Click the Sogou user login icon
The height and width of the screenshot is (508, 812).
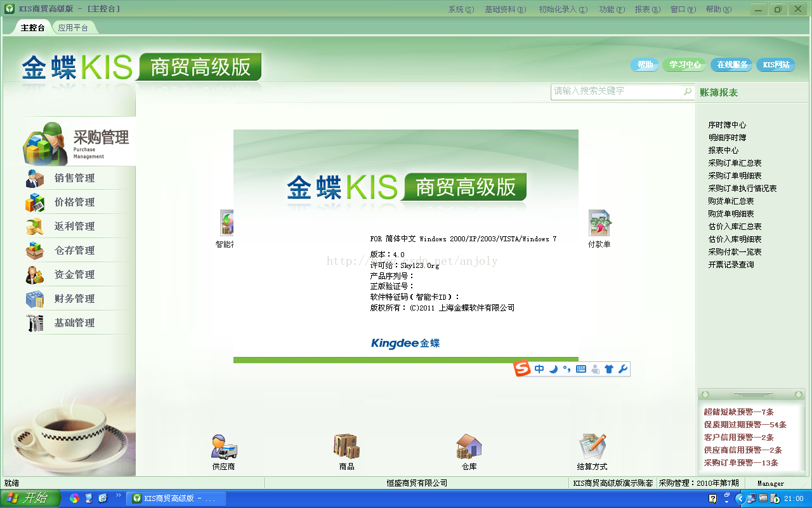[x=595, y=369]
